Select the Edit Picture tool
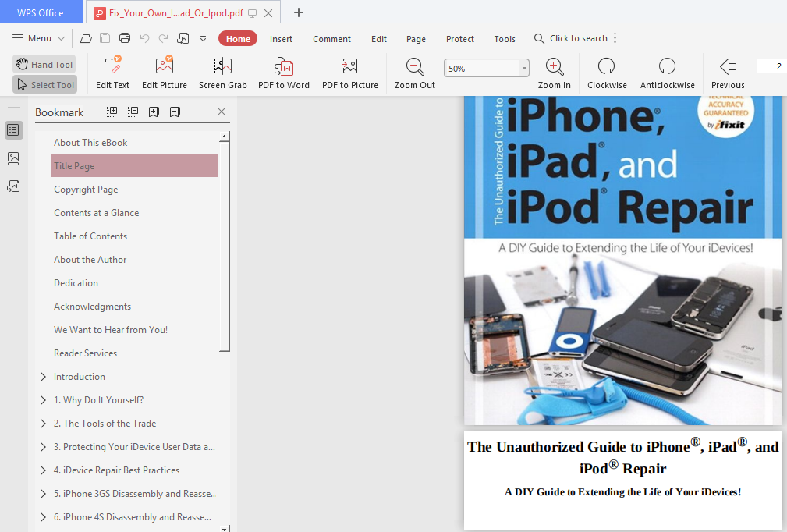Screen dimensions: 787x532 (165, 73)
